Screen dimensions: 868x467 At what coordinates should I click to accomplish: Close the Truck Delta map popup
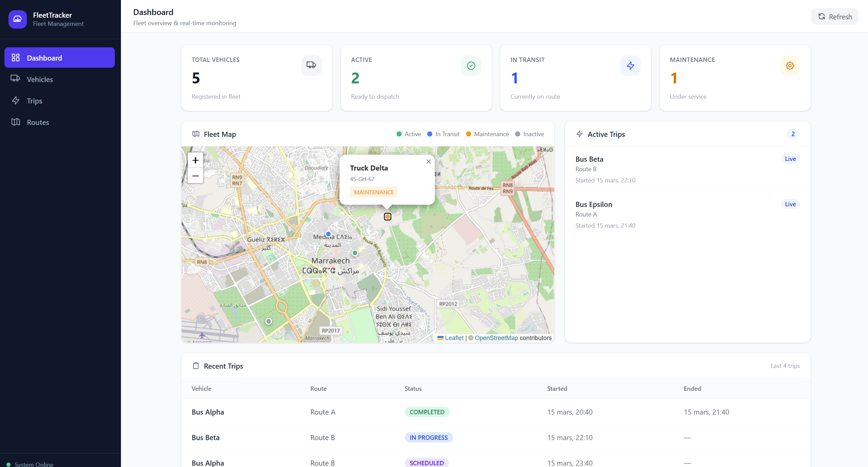429,161
